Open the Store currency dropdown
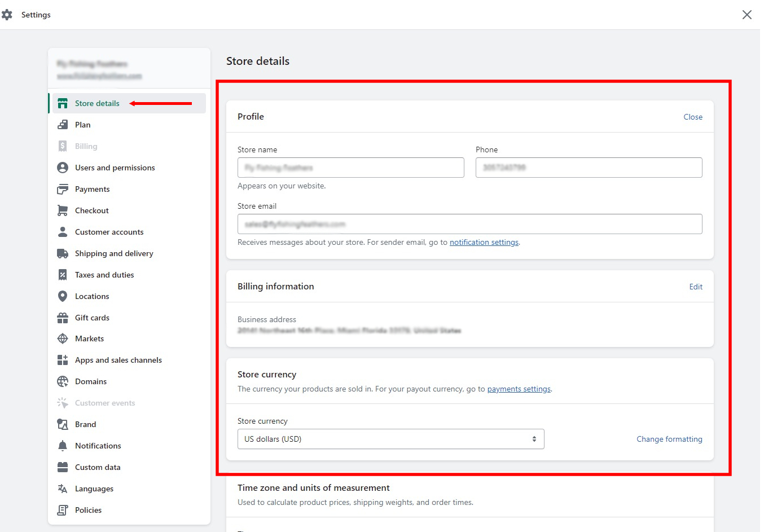The width and height of the screenshot is (764, 532). pos(390,439)
